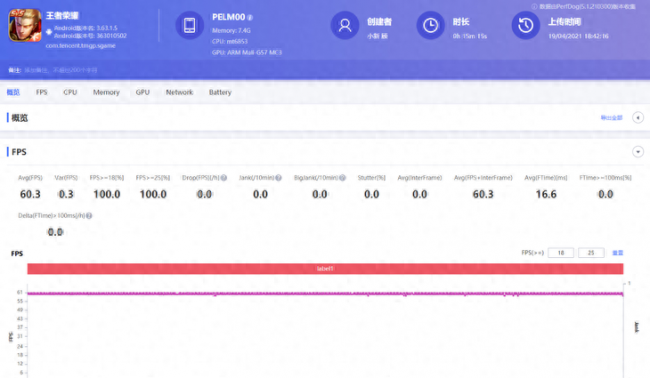Screen dimensions: 650x378
Task: Click the Var(FPS) value 0.3
Action: (x=66, y=194)
